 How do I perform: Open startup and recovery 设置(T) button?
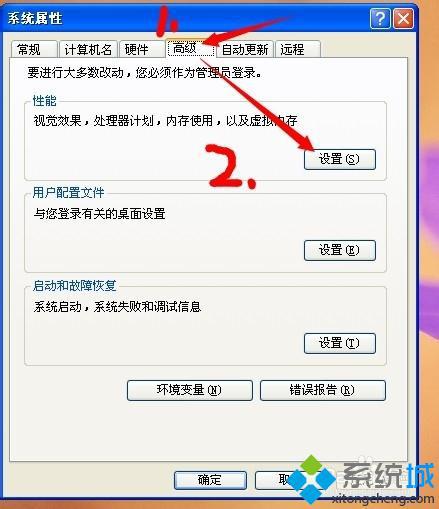pos(340,343)
